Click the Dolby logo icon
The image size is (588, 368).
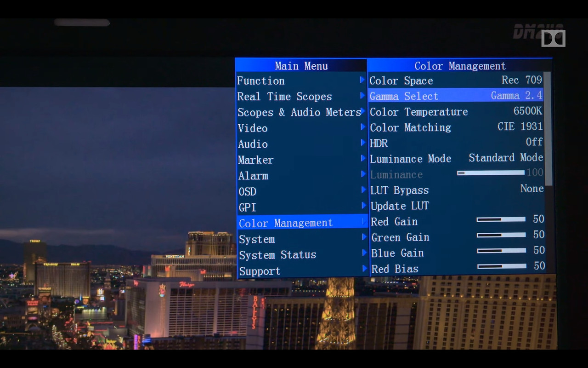click(553, 38)
